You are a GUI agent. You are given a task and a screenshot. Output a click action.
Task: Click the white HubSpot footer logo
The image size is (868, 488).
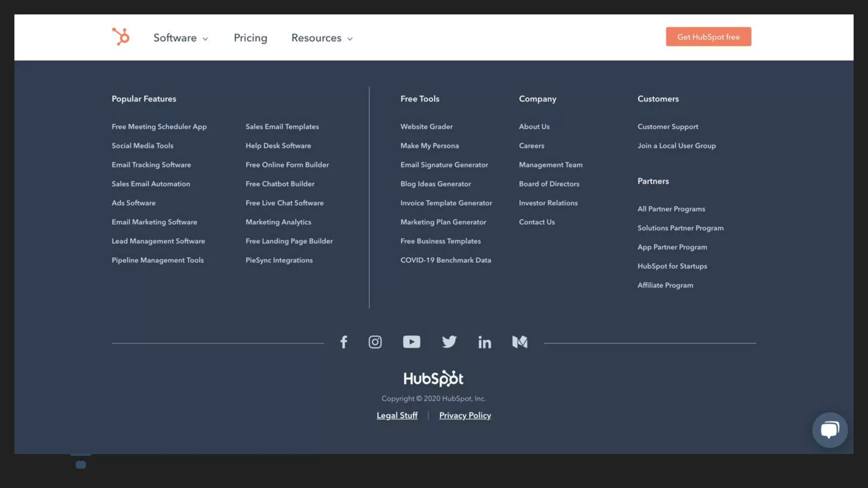(x=433, y=378)
